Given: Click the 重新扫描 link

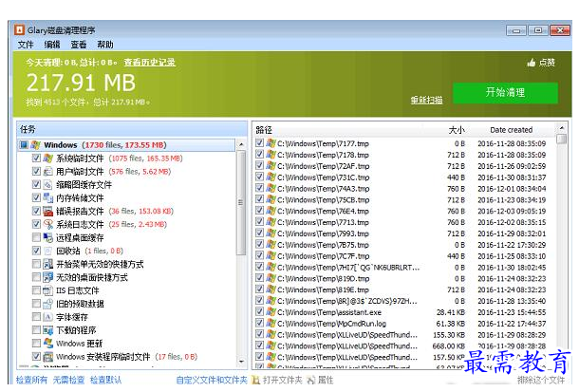Looking at the screenshot, I should 426,100.
